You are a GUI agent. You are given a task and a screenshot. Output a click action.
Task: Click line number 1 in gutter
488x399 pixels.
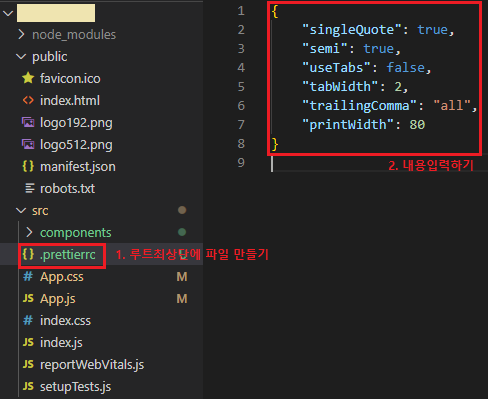pyautogui.click(x=241, y=11)
